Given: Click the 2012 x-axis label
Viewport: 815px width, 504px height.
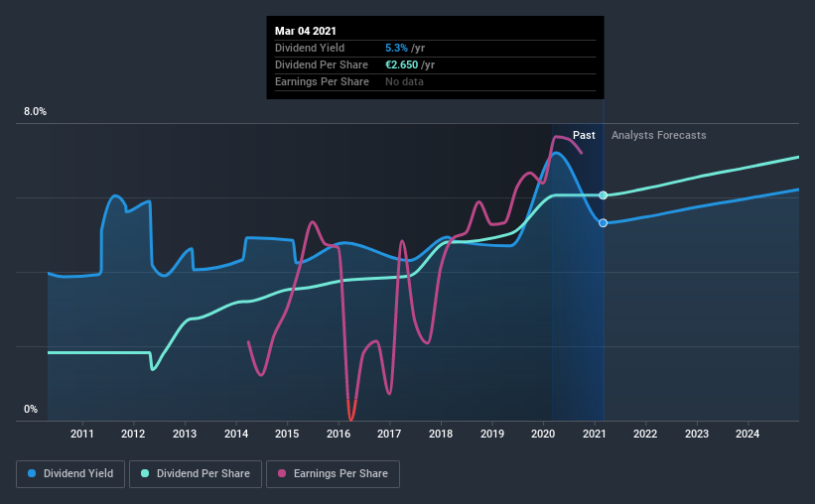Looking at the screenshot, I should (133, 434).
